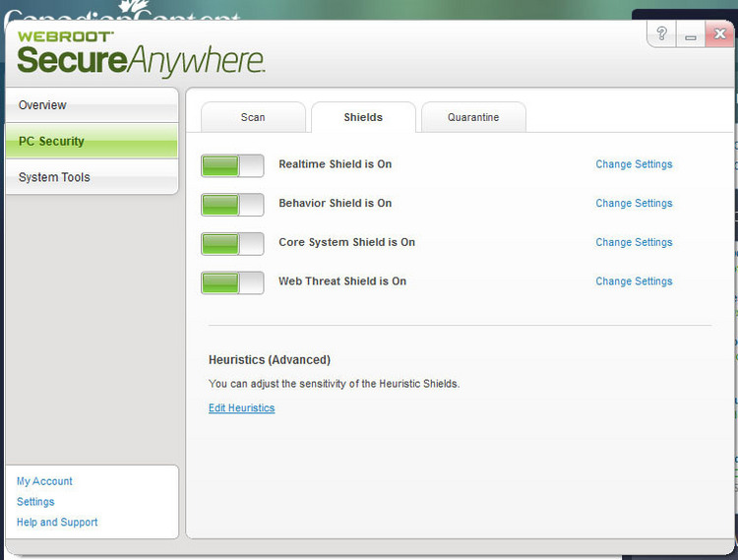The image size is (738, 560).
Task: Toggle the Web Threat Shield switch
Action: point(232,282)
